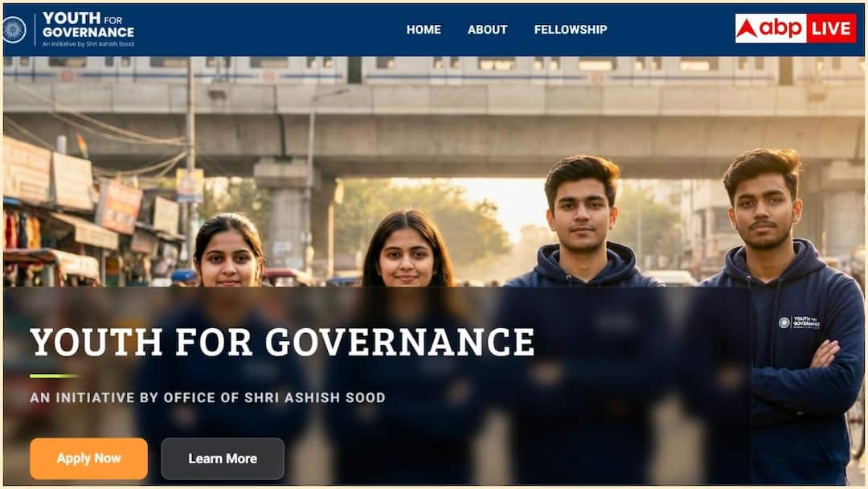The height and width of the screenshot is (489, 868).
Task: Click header tagline An initiative by Shri Ashish Sood
Action: (88, 43)
